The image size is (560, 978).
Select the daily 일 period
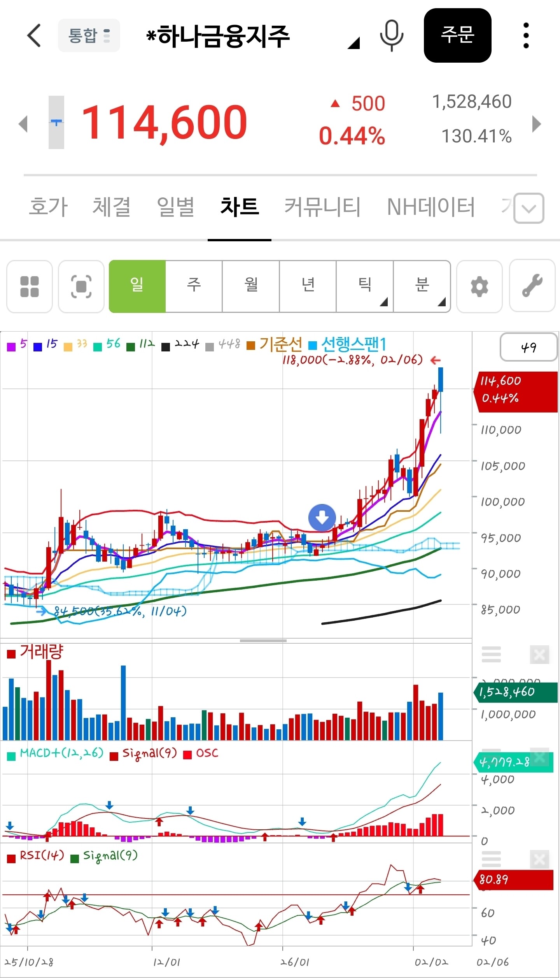point(137,286)
